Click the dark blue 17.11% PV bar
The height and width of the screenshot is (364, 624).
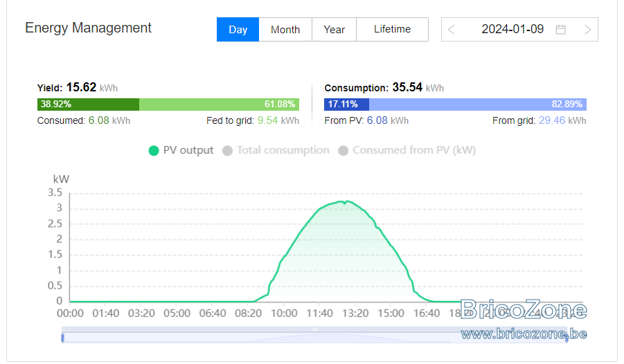(346, 104)
